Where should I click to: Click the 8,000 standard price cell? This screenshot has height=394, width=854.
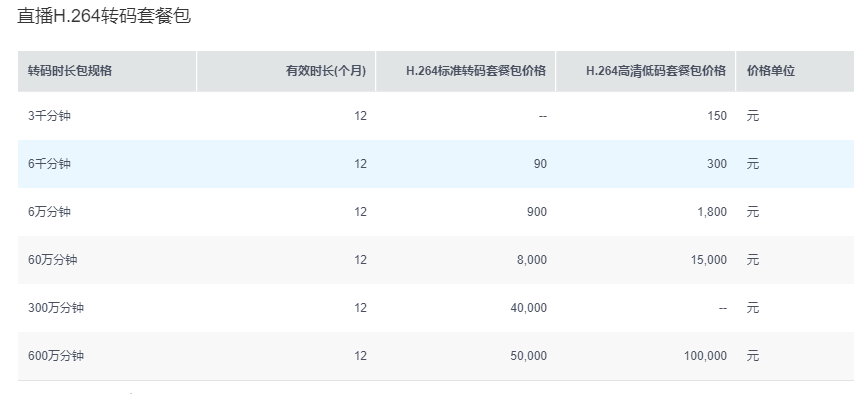coord(532,259)
